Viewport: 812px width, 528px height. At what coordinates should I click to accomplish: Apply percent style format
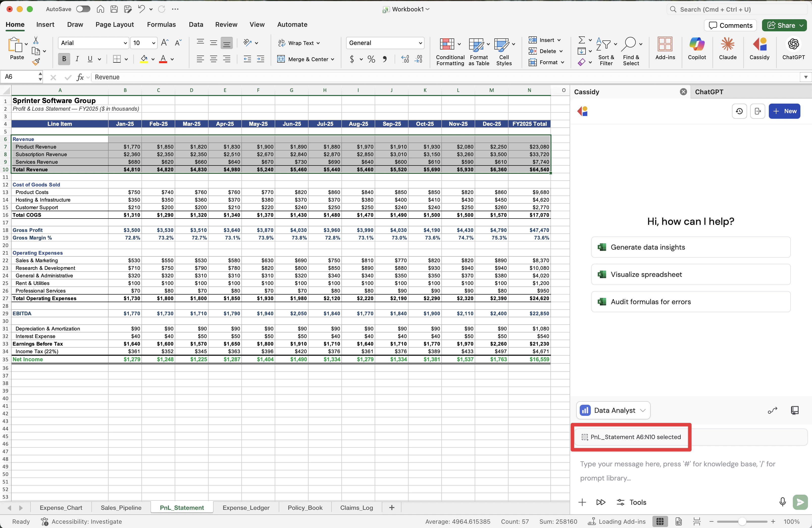[371, 59]
